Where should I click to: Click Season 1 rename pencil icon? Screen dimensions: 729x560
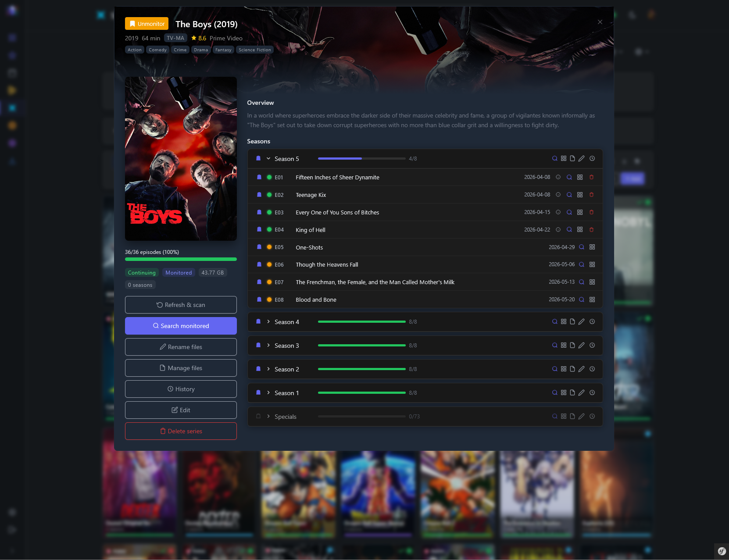[582, 392]
